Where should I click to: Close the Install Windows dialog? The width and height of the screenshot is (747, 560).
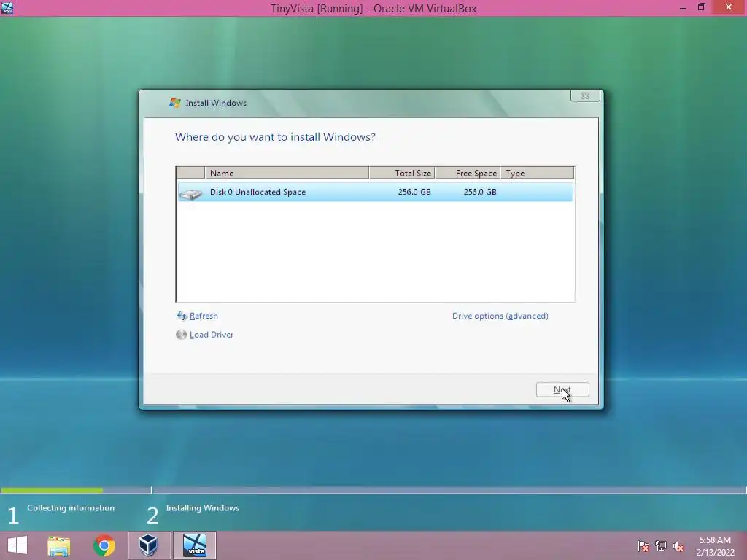tap(585, 96)
